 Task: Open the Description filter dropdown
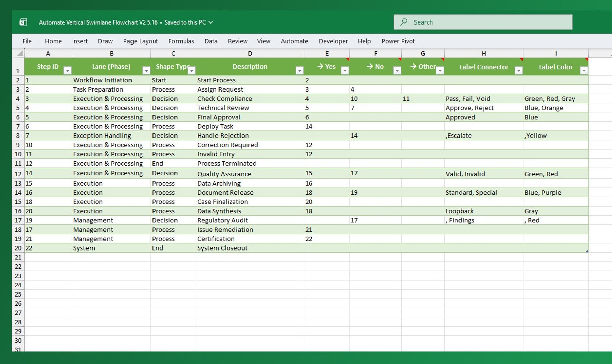300,70
